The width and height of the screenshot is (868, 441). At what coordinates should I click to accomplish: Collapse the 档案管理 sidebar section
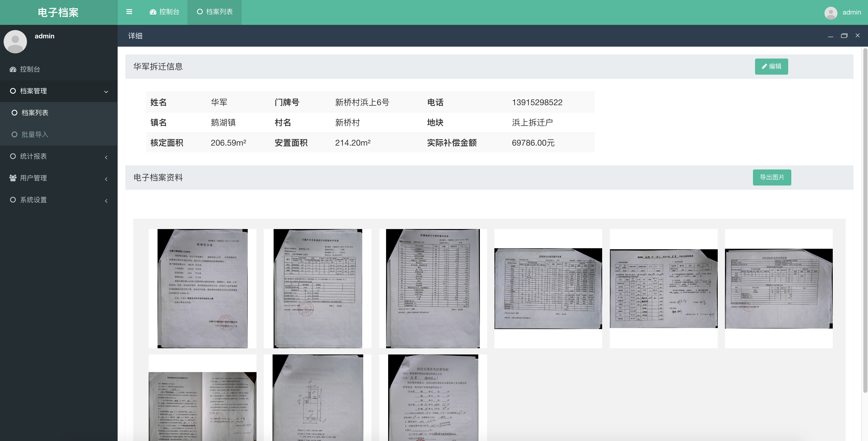pyautogui.click(x=59, y=91)
